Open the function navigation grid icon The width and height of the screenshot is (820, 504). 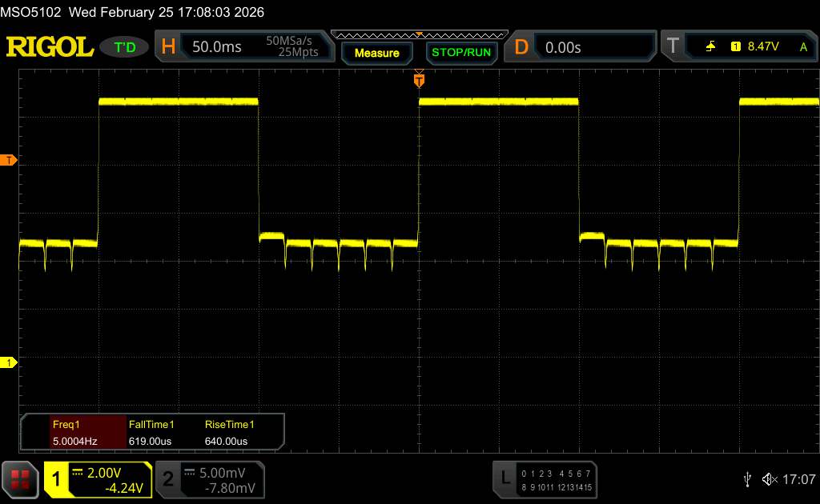click(21, 478)
